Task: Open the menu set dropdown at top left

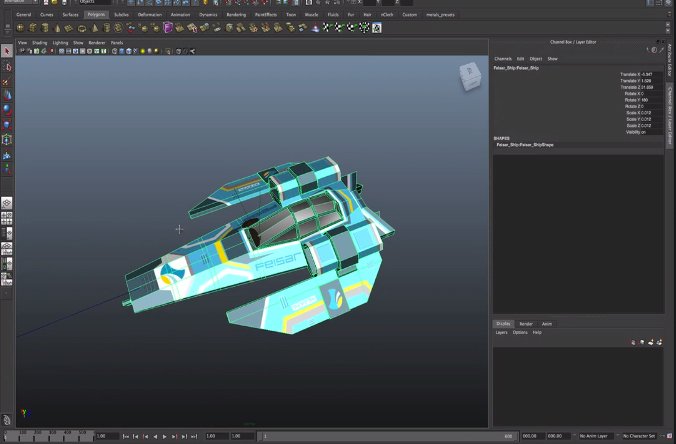Action: (21, 2)
